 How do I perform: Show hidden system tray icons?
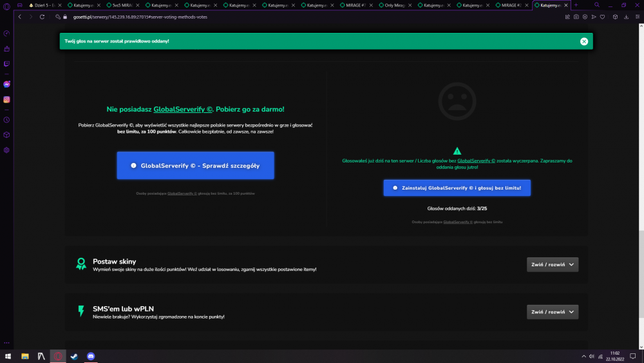(x=583, y=357)
